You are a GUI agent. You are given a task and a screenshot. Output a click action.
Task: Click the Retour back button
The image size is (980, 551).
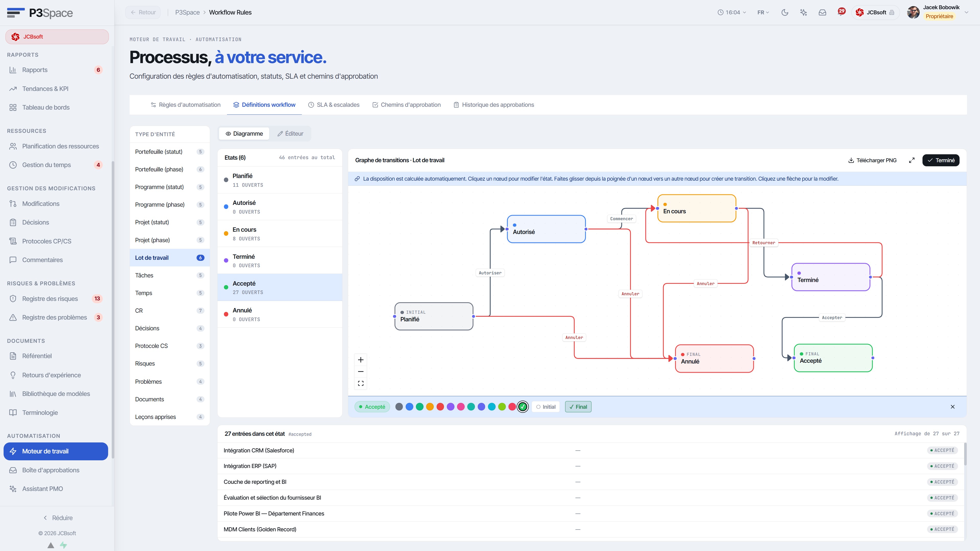pos(143,12)
